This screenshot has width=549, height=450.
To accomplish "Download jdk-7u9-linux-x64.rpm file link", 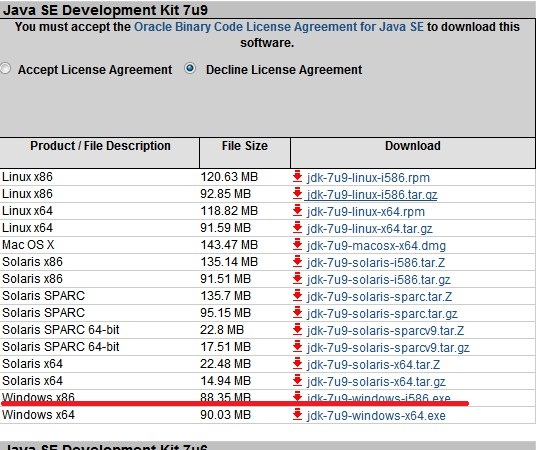I will (366, 212).
